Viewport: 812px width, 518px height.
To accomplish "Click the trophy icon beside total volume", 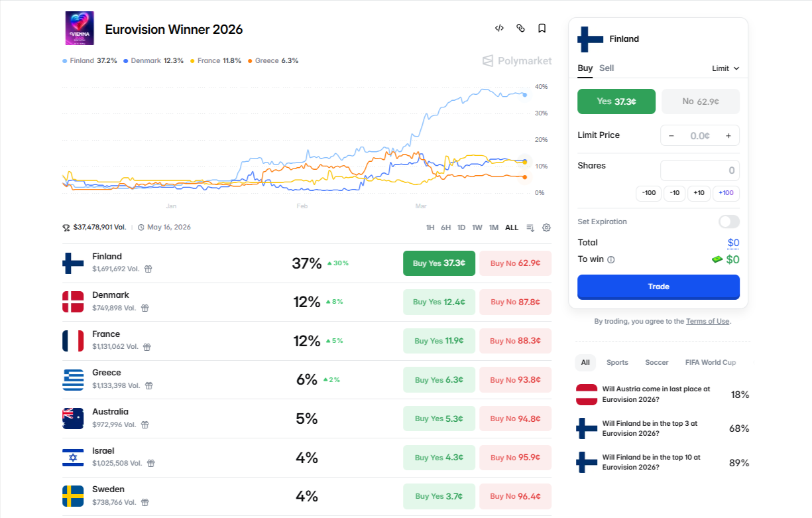I will coord(66,227).
